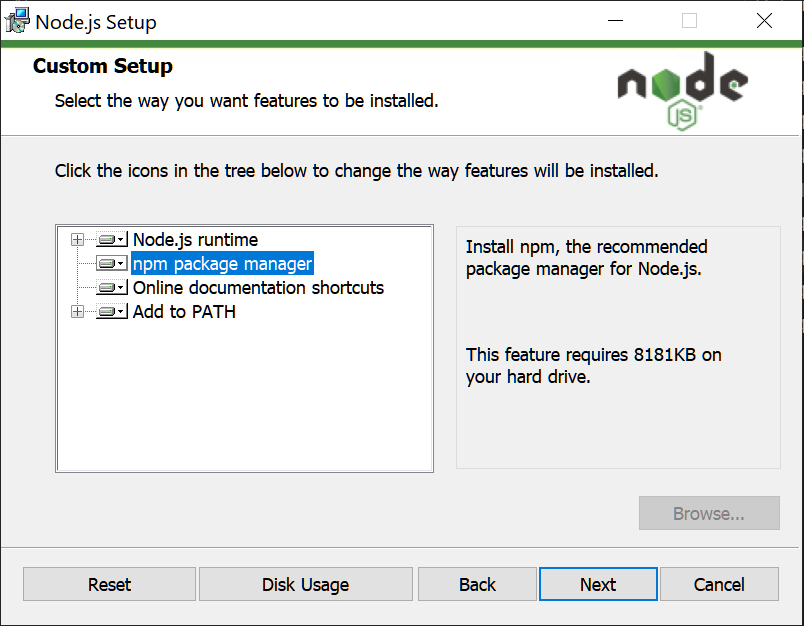Click Next to continue setup
The height and width of the screenshot is (626, 804).
pos(598,584)
